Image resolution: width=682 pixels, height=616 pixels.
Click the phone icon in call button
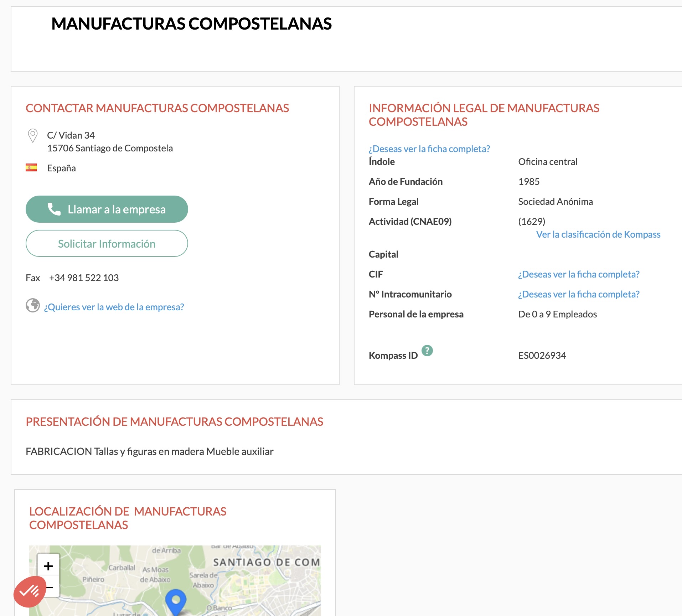[54, 209]
